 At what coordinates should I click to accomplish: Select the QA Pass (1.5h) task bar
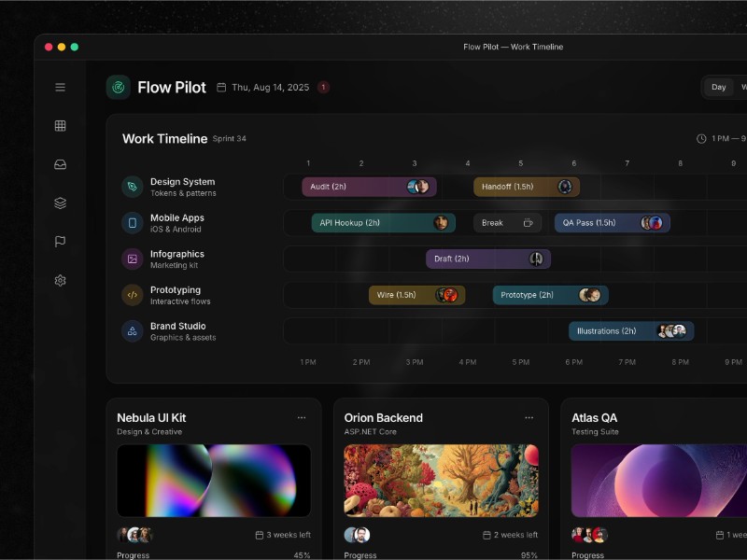point(613,223)
